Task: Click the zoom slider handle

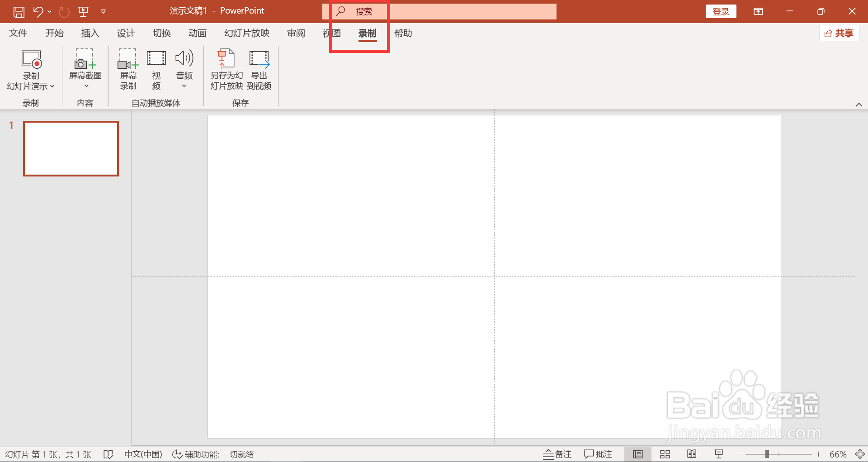Action: (x=767, y=454)
